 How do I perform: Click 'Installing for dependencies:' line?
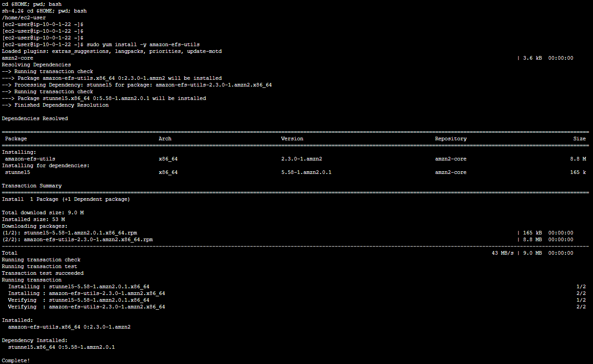tap(46, 165)
